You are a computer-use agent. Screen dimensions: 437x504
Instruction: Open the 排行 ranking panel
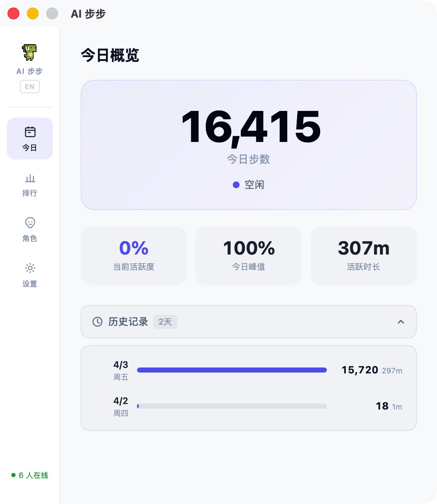(30, 185)
